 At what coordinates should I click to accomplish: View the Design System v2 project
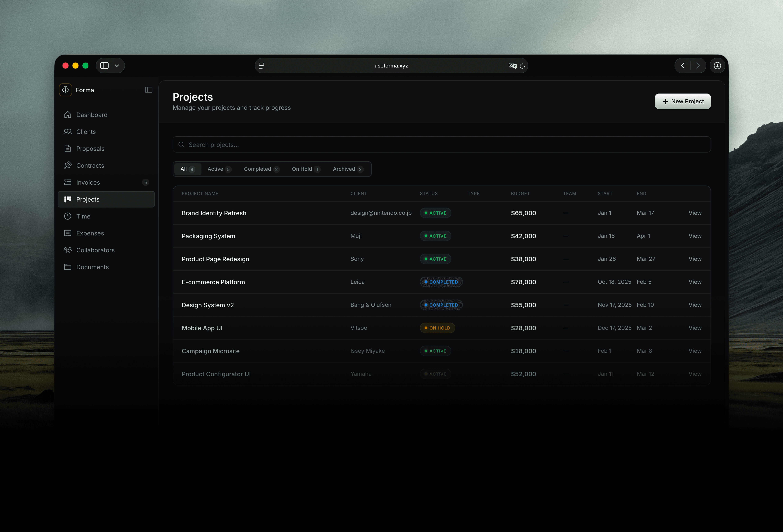pyautogui.click(x=695, y=305)
